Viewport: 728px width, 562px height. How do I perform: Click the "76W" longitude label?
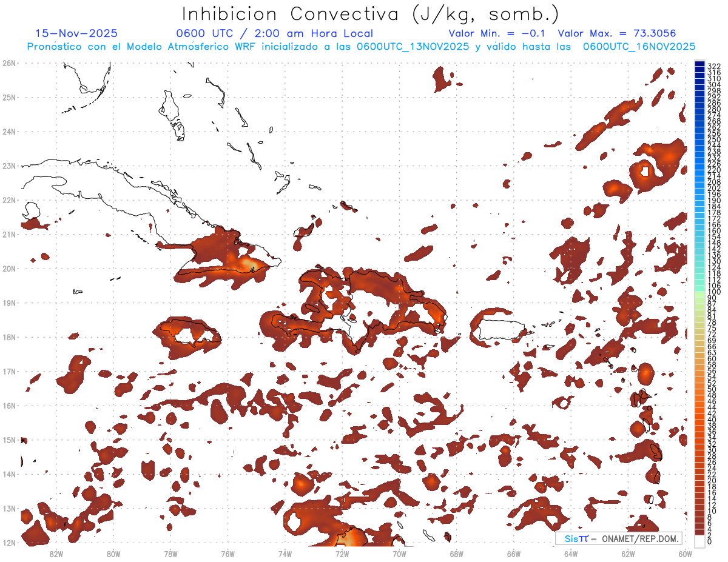click(x=228, y=554)
